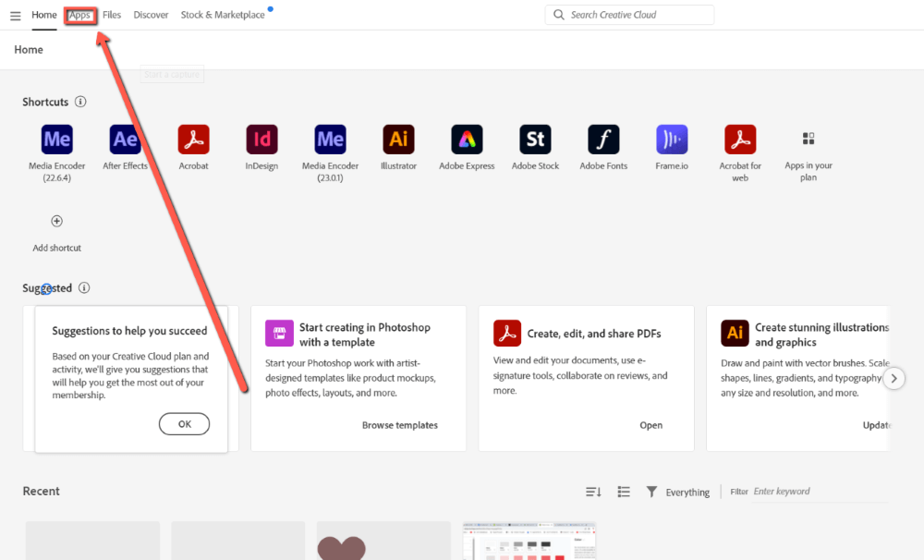Open the Recent filter funnel icon
924x560 pixels.
[x=651, y=492]
